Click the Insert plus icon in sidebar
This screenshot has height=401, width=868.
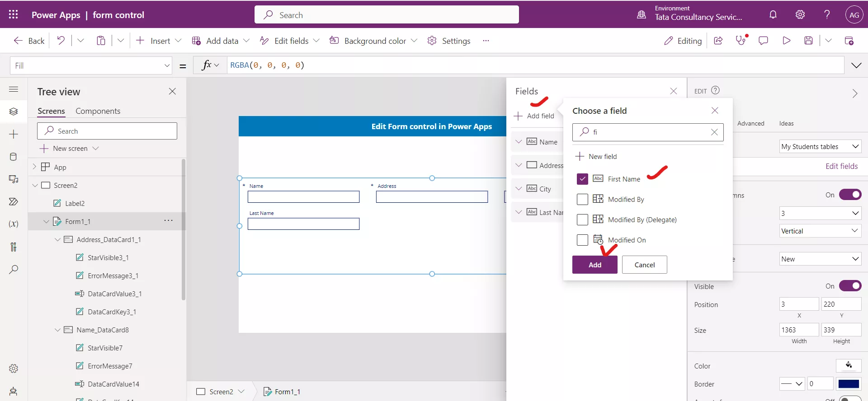[x=14, y=134]
